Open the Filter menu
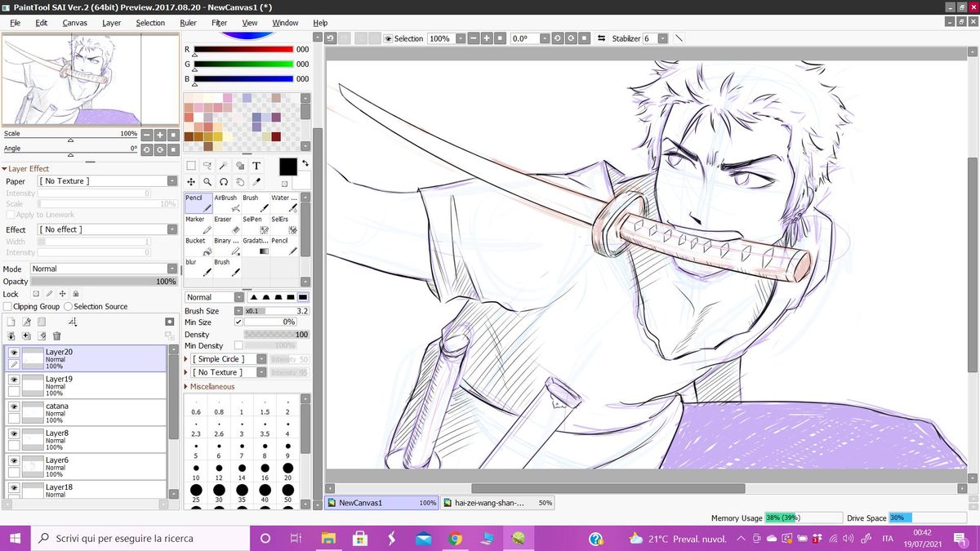This screenshot has width=980, height=551. (x=219, y=23)
